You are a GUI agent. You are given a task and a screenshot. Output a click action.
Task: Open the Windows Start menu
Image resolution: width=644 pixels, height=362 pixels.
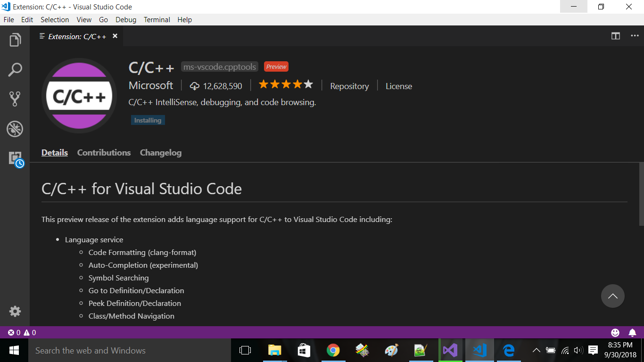(x=14, y=350)
